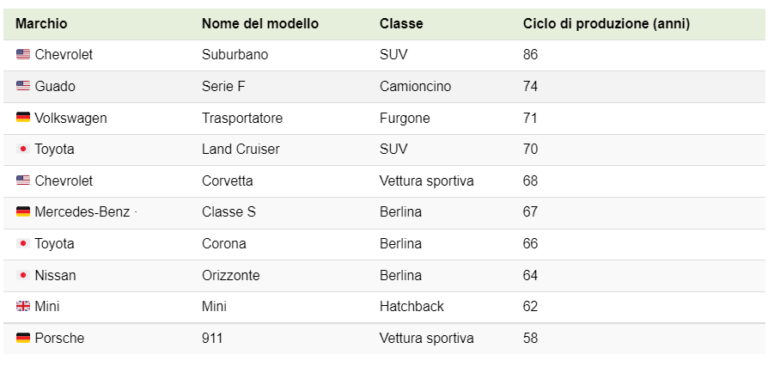Click the 86 production years cell
The image size is (768, 367).
point(530,54)
